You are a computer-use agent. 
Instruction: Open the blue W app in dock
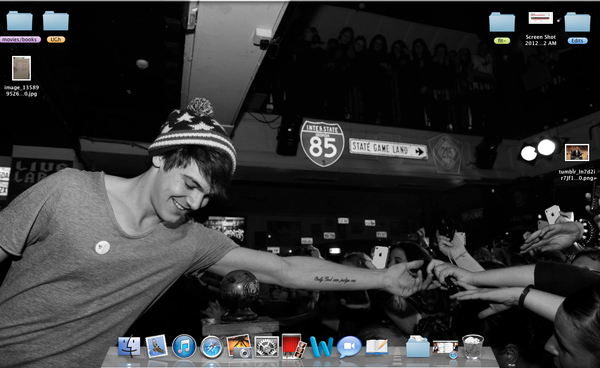pos(321,347)
